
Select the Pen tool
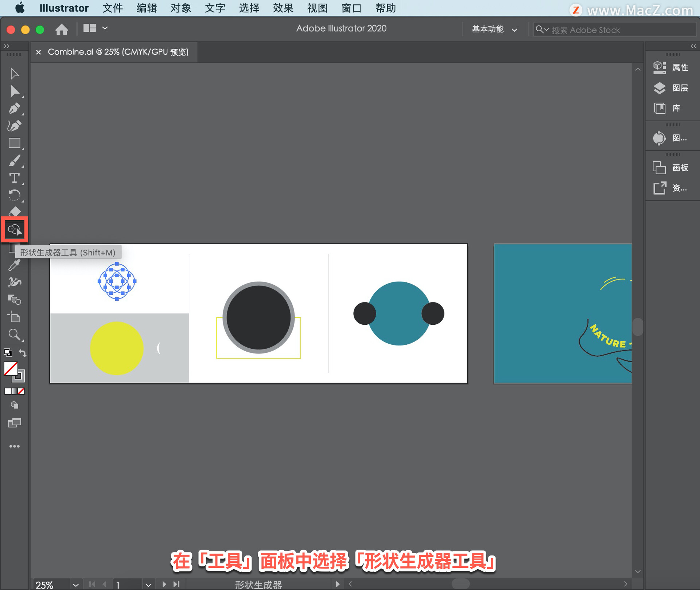click(15, 109)
